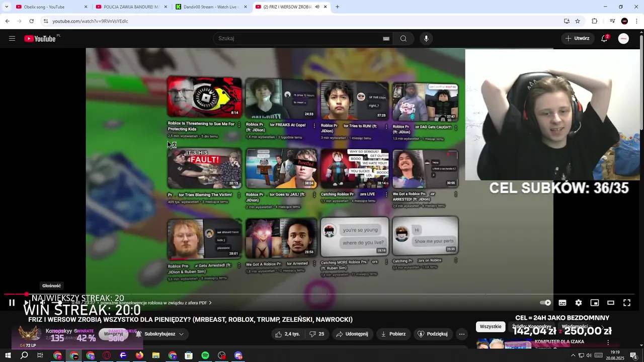Thank the creator with Podziękuj
The height and width of the screenshot is (362, 644).
tap(433, 334)
